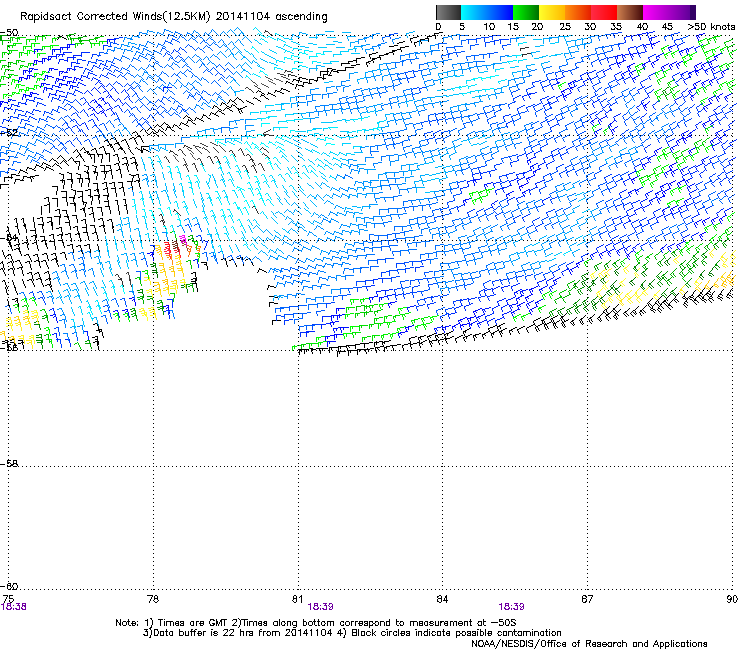Pick the orange 25–30 knots legend swatch
This screenshot has width=740, height=650.
coord(578,12)
